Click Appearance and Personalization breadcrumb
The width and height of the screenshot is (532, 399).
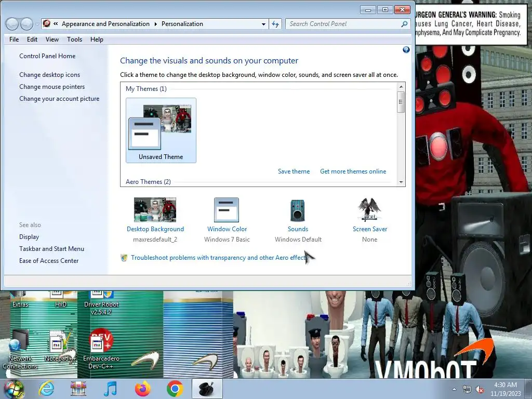(x=105, y=24)
